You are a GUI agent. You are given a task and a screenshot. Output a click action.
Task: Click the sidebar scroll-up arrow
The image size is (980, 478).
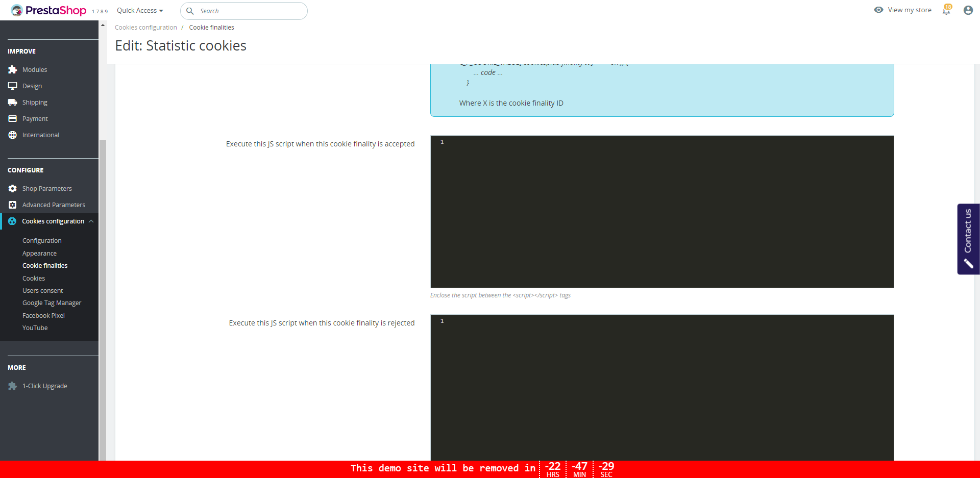pos(103,25)
